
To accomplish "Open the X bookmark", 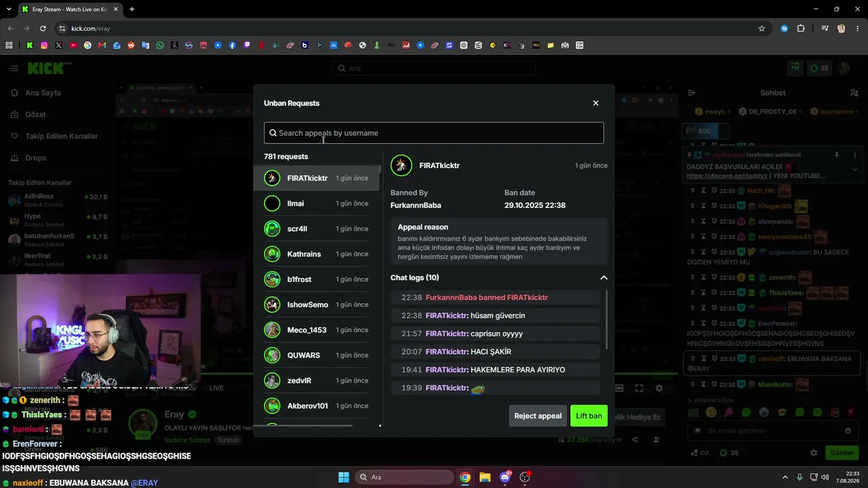I will tap(59, 45).
